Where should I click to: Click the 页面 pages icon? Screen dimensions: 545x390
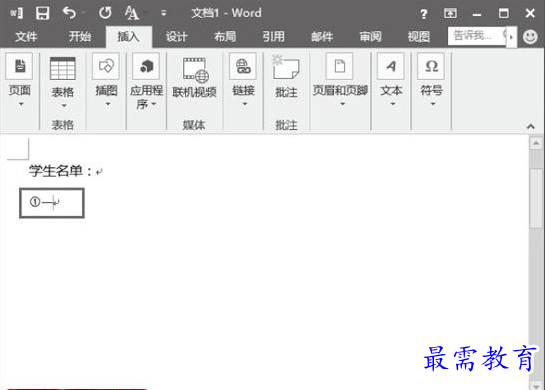pos(19,66)
